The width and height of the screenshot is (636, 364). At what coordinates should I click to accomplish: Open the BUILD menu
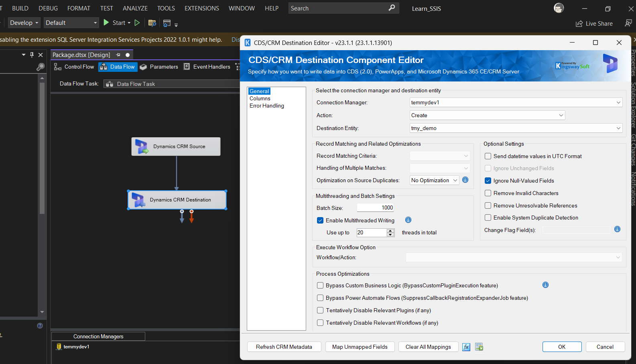[x=20, y=8]
